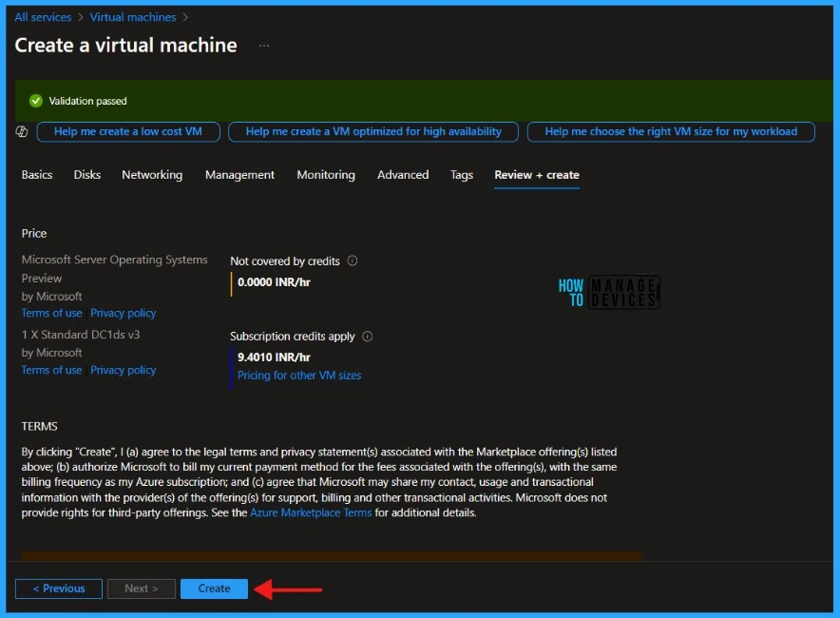Click the disabled Next button
Viewport: 840px width, 618px height.
click(x=142, y=589)
